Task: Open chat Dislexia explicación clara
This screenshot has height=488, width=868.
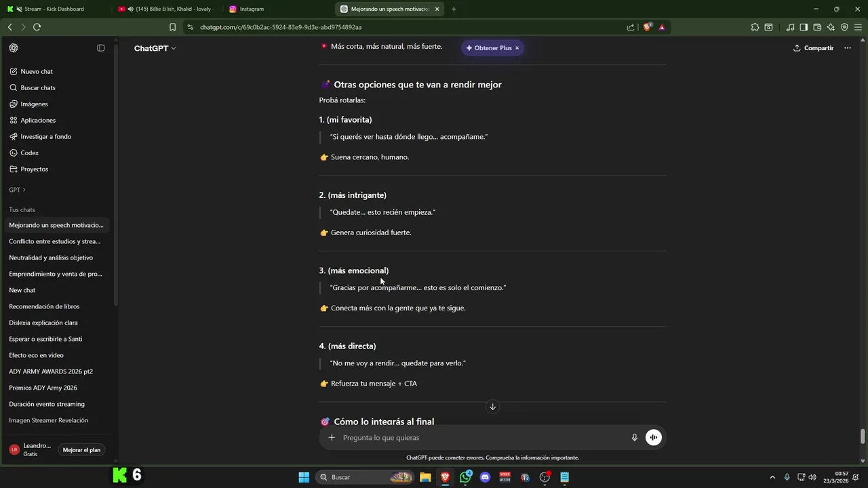Action: [57, 323]
